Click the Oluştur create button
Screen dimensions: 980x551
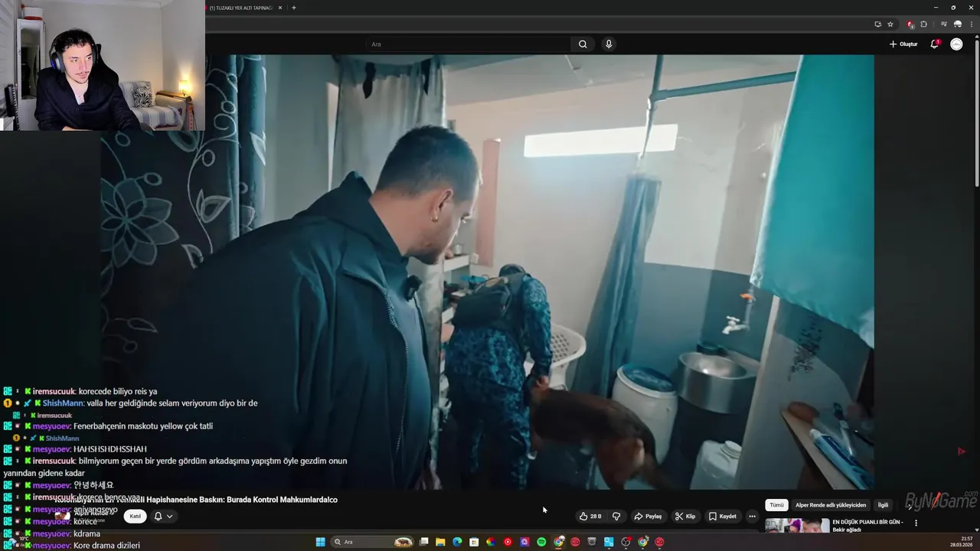(x=903, y=44)
